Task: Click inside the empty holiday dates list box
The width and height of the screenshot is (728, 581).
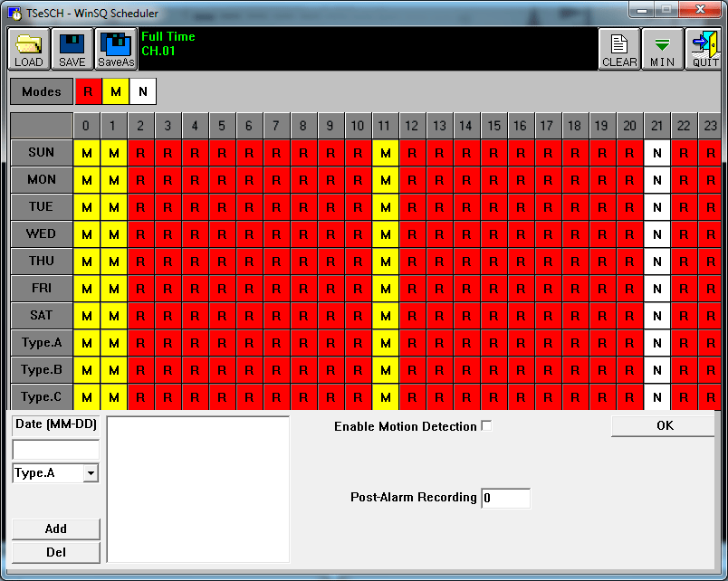Action: coord(198,490)
